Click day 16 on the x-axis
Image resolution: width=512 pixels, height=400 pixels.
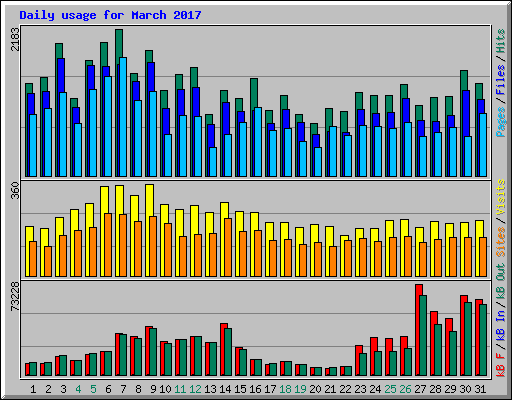tap(256, 389)
